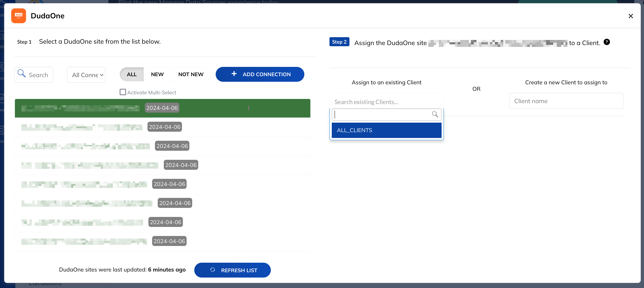This screenshot has width=644, height=288.
Task: Focus the client dropdown search text box
Action: 381,115
